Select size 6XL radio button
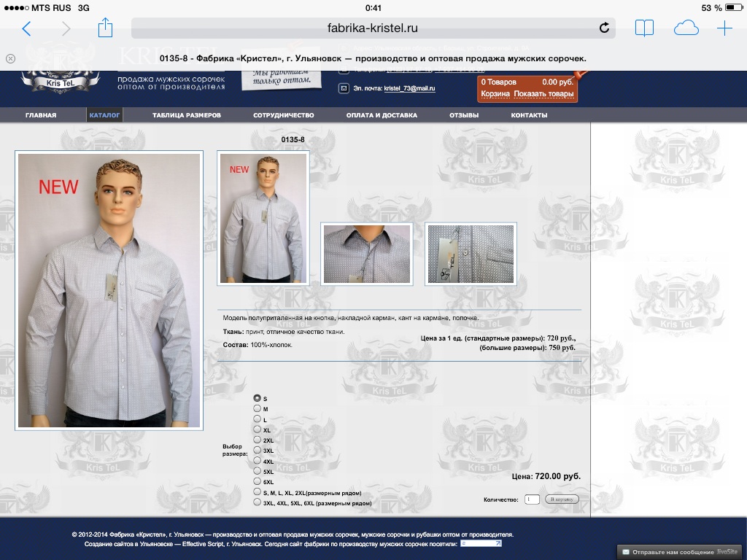This screenshot has width=747, height=560. (x=258, y=481)
